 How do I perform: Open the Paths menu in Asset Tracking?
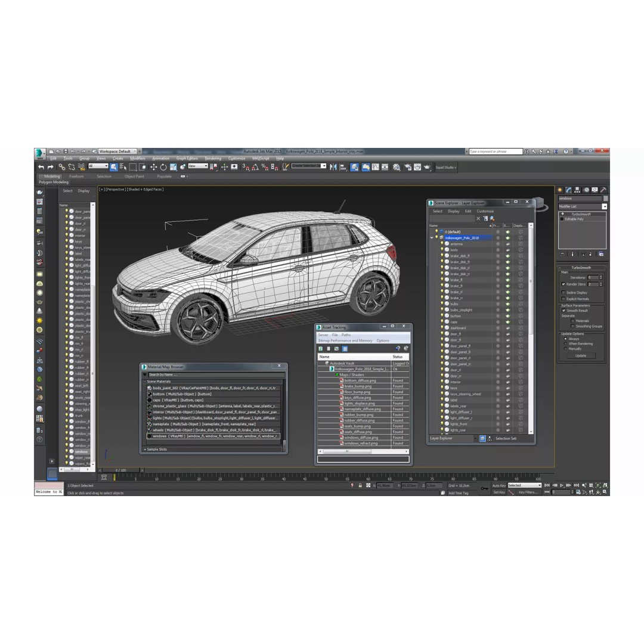(x=346, y=335)
